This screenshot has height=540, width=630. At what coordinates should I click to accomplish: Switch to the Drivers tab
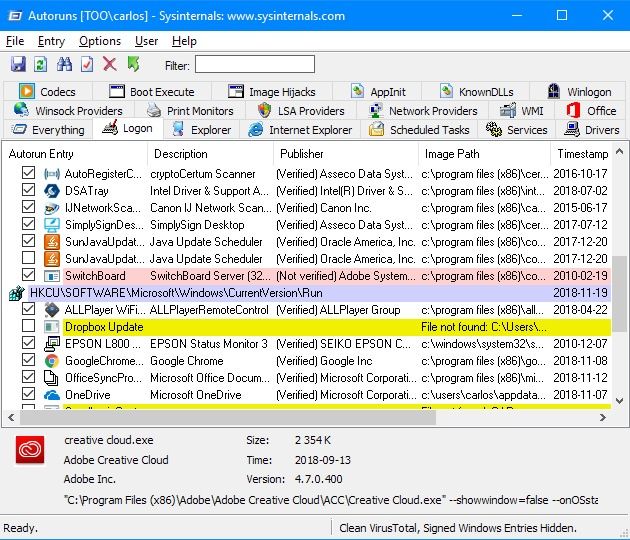tap(591, 130)
